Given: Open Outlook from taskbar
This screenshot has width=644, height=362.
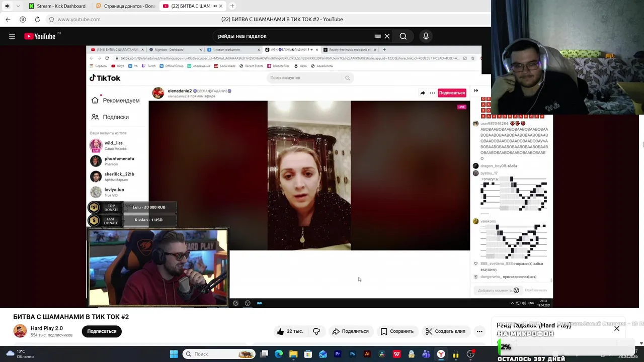Looking at the screenshot, I should point(323,354).
